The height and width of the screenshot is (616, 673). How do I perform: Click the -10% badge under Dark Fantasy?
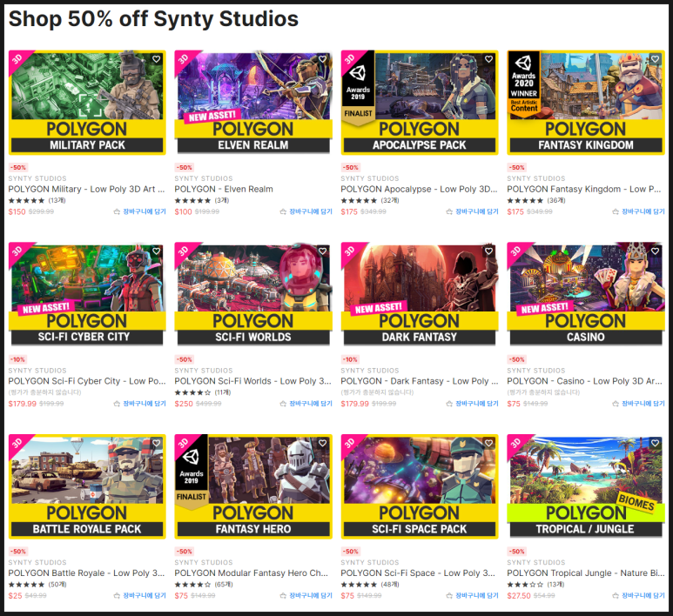(351, 359)
